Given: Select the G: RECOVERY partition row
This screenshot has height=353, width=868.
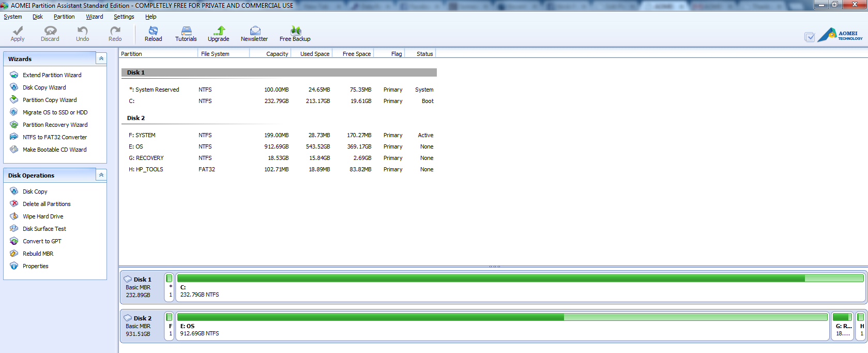Looking at the screenshot, I should coord(279,158).
